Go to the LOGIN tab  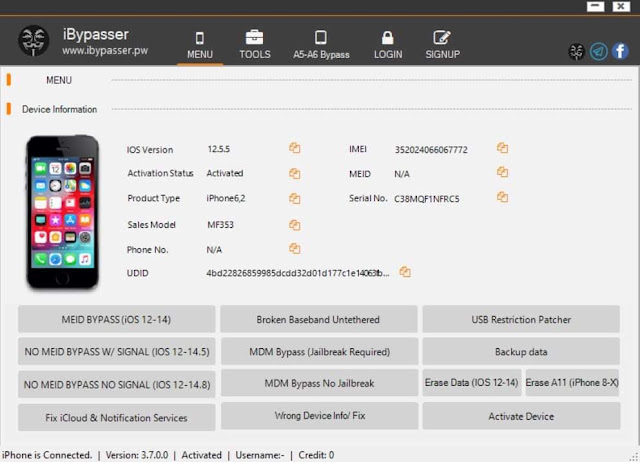[x=388, y=45]
